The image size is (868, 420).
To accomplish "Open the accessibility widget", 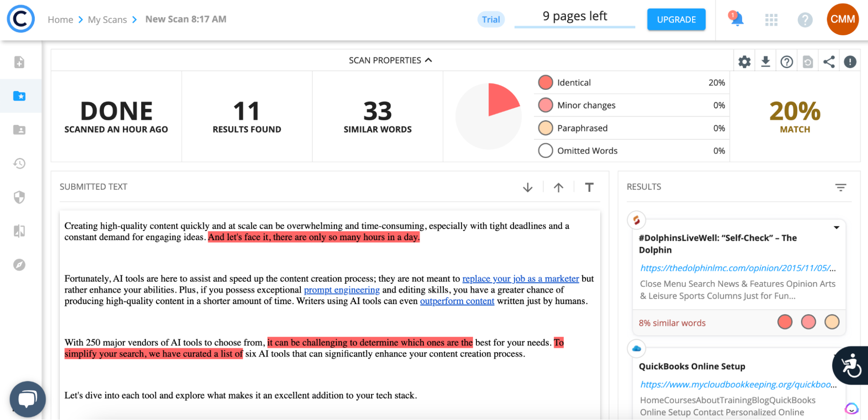I will pyautogui.click(x=851, y=365).
